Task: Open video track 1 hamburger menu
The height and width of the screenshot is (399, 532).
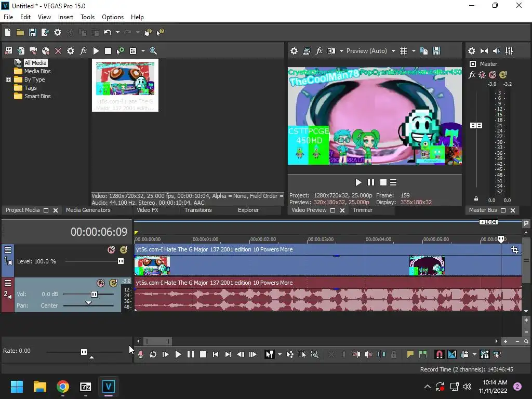Action: [x=8, y=250]
